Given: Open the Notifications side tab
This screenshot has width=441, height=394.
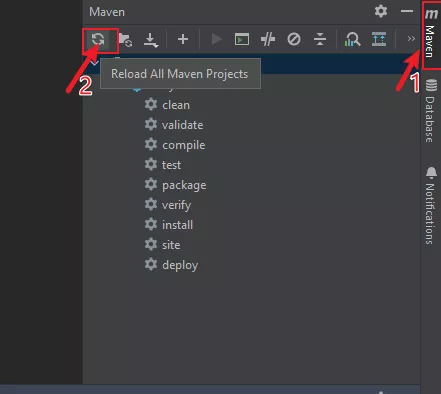Looking at the screenshot, I should 431,205.
